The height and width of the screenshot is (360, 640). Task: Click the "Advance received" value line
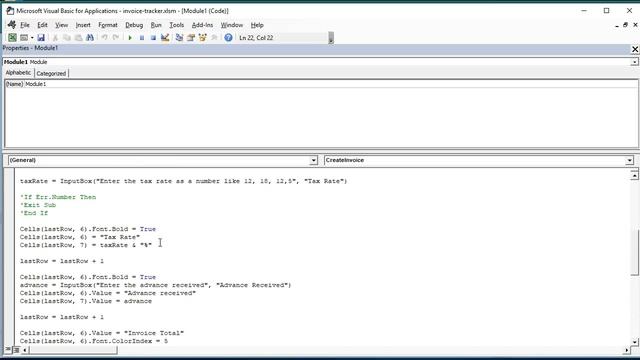108,293
